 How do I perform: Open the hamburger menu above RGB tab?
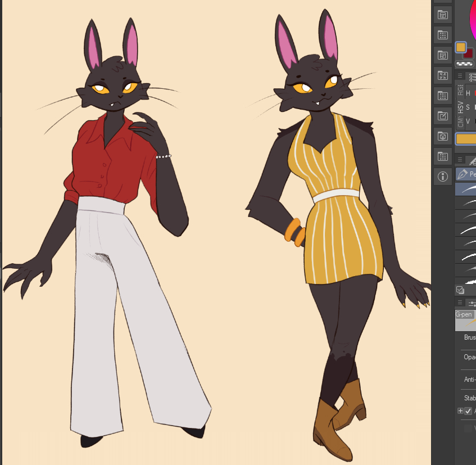(460, 76)
